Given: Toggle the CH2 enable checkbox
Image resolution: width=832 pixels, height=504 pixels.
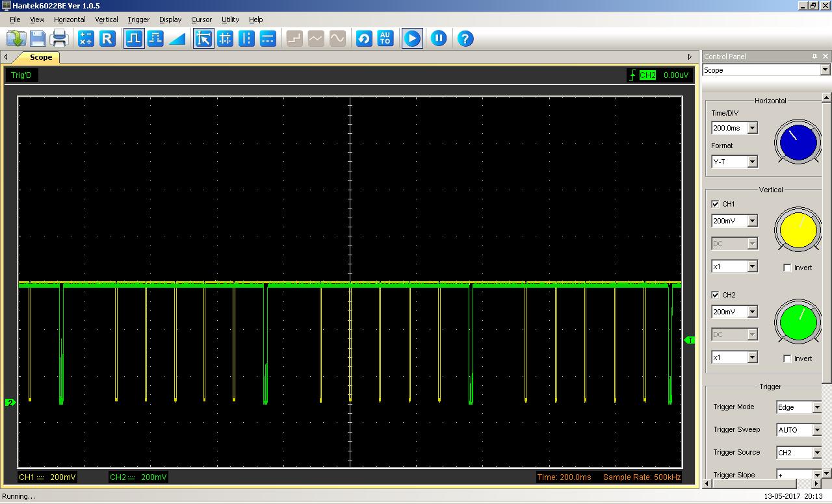Looking at the screenshot, I should [716, 295].
